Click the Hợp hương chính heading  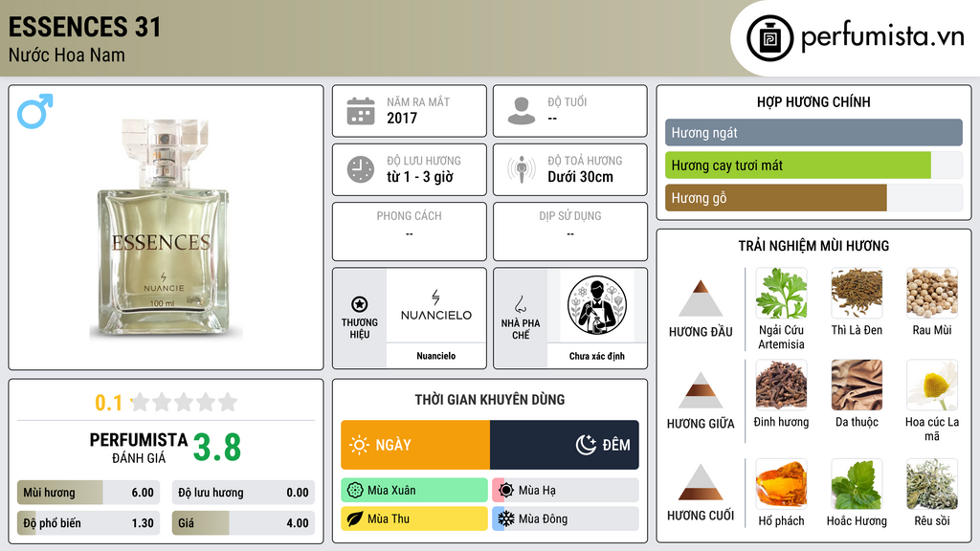813,101
